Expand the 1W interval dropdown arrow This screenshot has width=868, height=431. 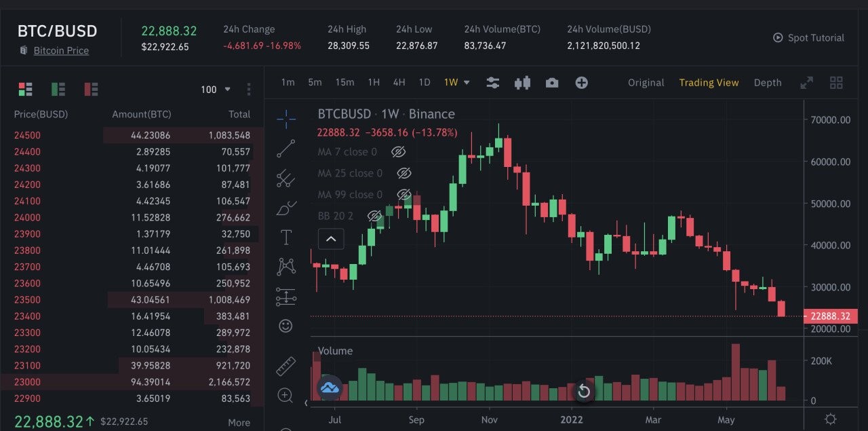coord(467,83)
